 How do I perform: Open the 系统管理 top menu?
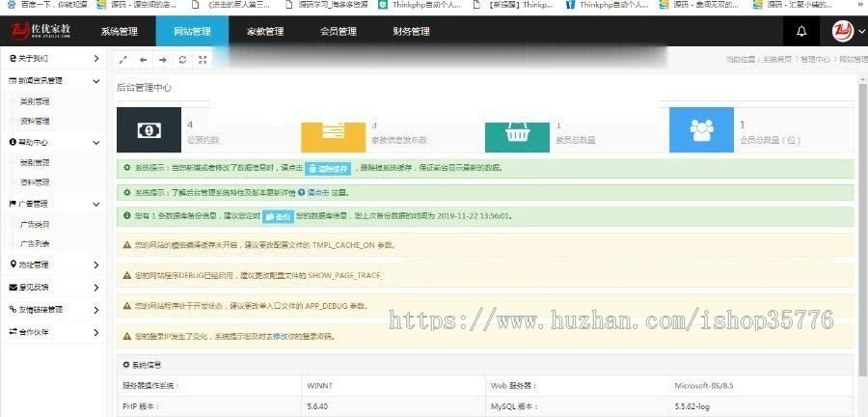(119, 32)
